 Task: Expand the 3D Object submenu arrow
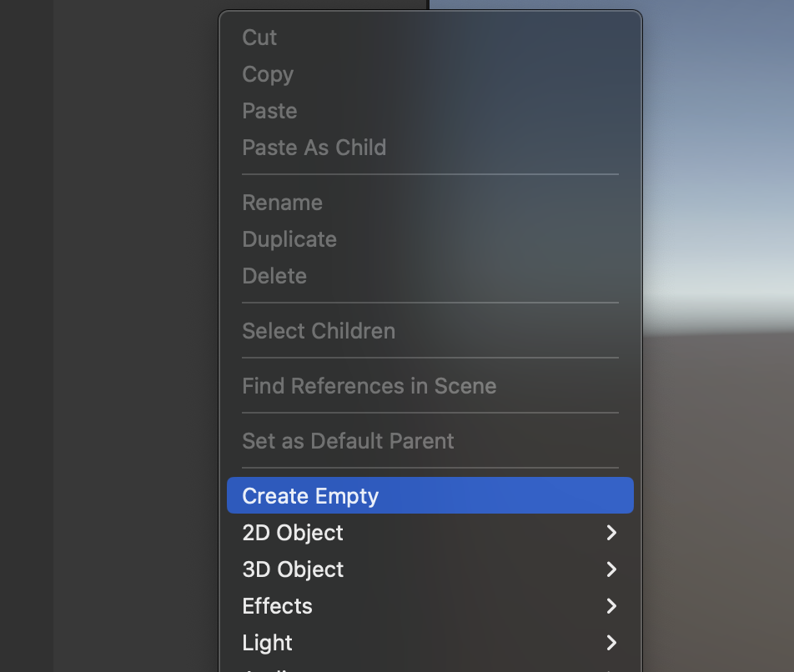click(611, 569)
